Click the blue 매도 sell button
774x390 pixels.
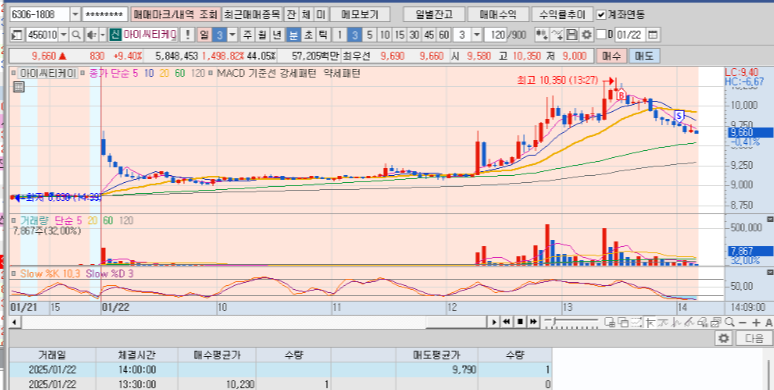point(644,56)
